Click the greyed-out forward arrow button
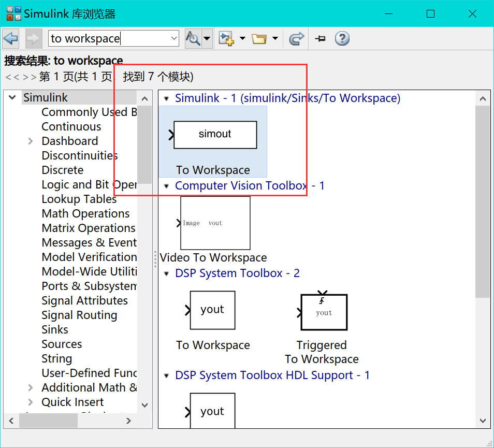 (33, 38)
